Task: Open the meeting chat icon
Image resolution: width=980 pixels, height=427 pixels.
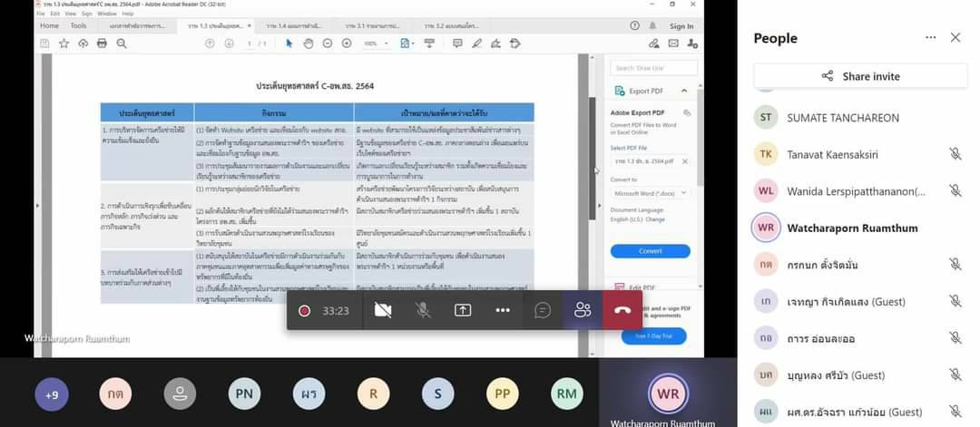Action: tap(543, 310)
